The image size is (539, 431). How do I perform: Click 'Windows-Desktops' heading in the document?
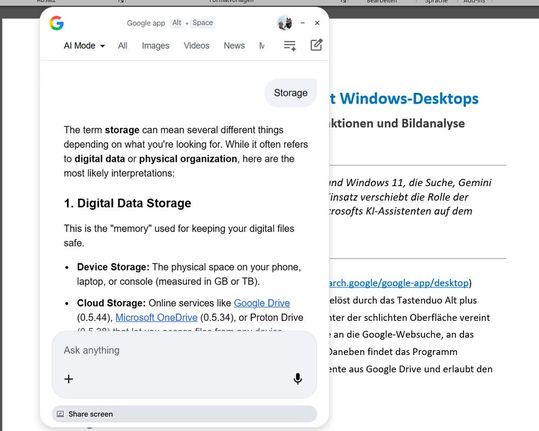click(409, 99)
